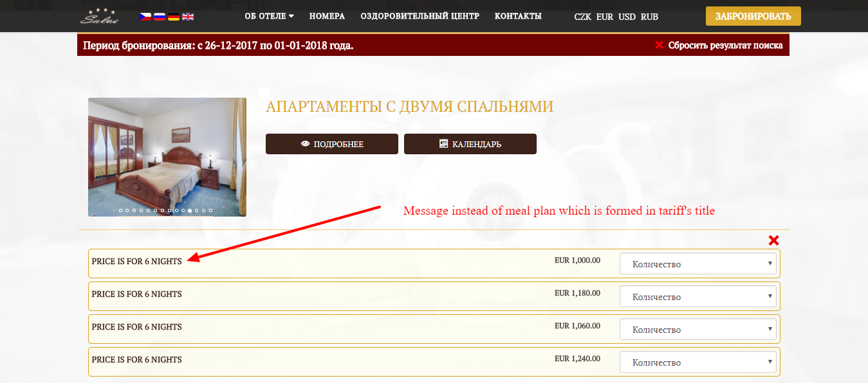
Task: Click ПОДРОБНЕЕ button with eye icon
Action: click(332, 144)
